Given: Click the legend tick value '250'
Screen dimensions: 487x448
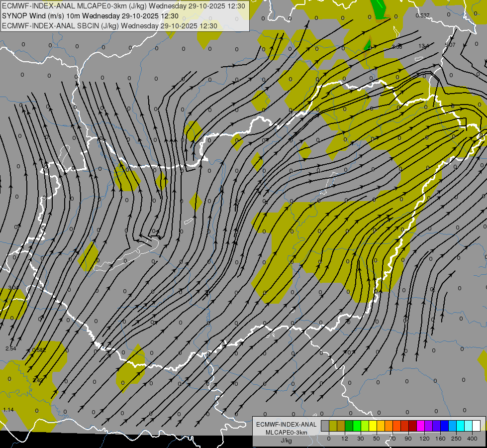Looking at the screenshot, I should click(x=456, y=439).
